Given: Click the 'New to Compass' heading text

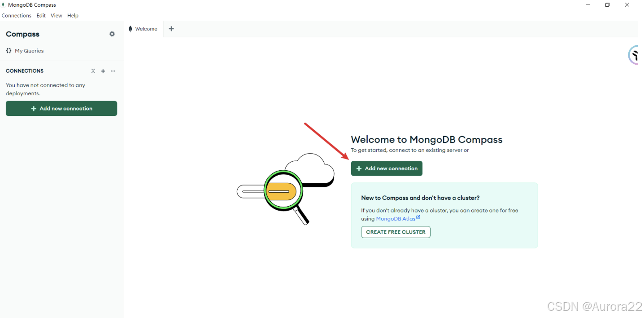Looking at the screenshot, I should (420, 198).
